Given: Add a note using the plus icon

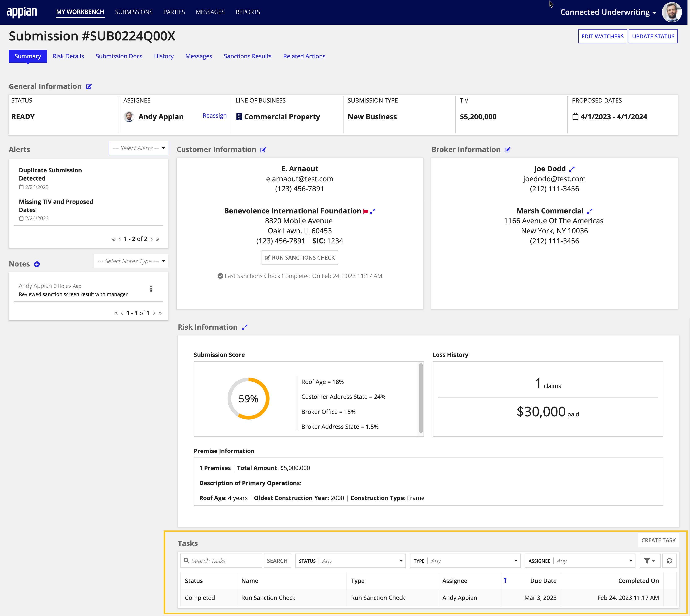Looking at the screenshot, I should 37,264.
